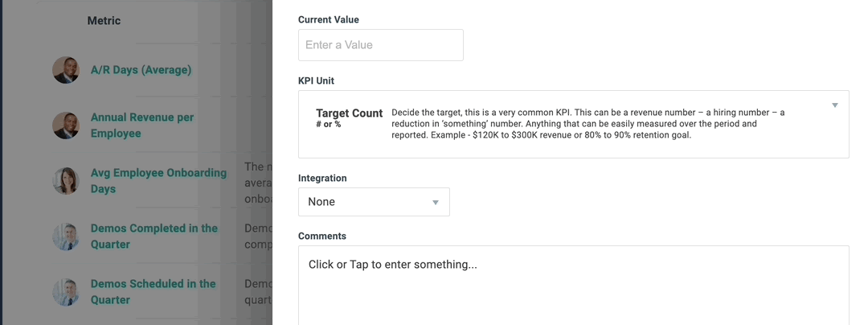Viewport: 868px width, 325px height.
Task: Click the Integration field label
Action: coord(322,179)
